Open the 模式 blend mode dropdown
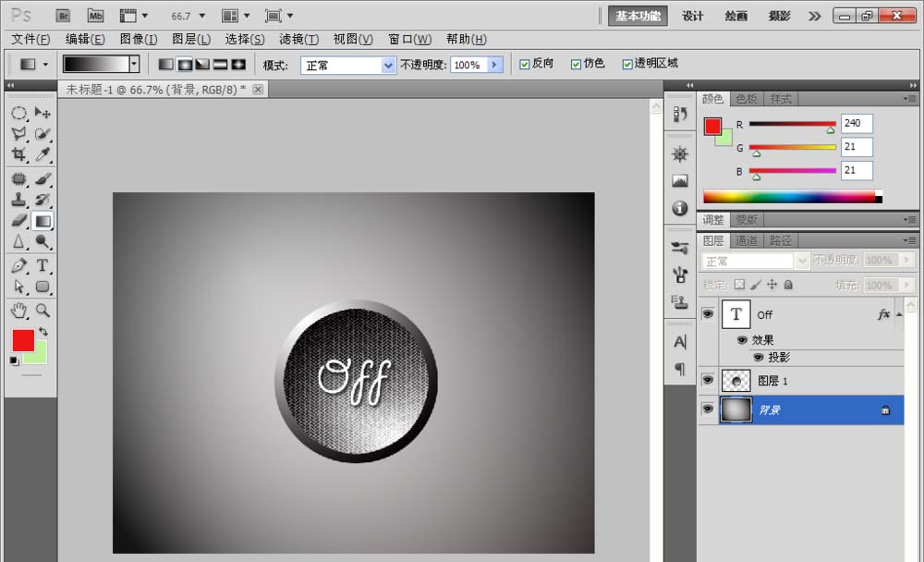924x562 pixels. click(x=389, y=65)
